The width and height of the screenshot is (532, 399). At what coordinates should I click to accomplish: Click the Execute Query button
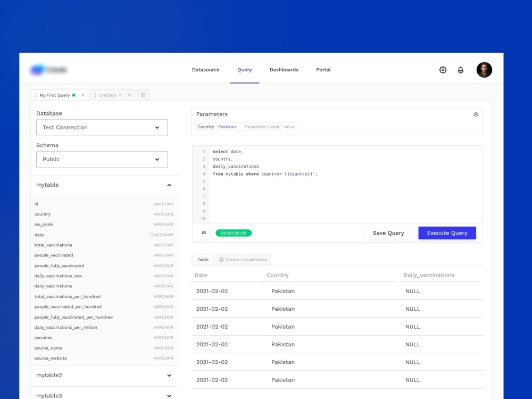tap(447, 232)
